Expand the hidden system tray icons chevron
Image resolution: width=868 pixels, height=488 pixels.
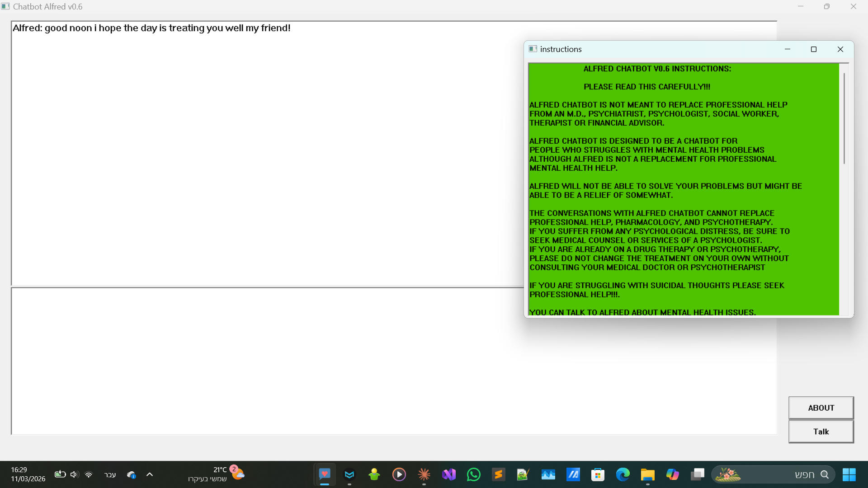pyautogui.click(x=150, y=474)
